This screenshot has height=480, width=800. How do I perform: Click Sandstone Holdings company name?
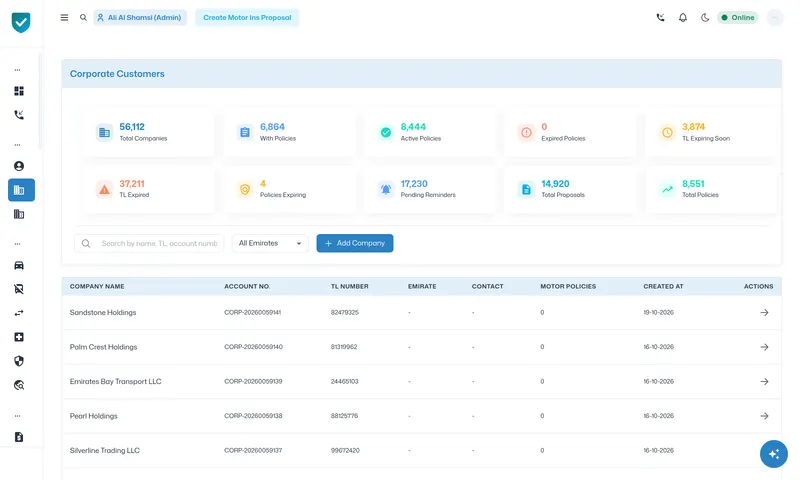(103, 313)
